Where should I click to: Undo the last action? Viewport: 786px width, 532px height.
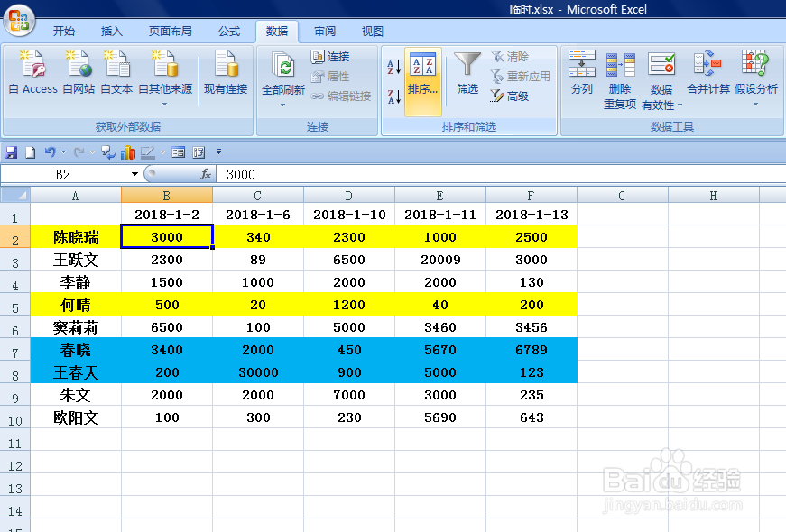click(x=51, y=152)
